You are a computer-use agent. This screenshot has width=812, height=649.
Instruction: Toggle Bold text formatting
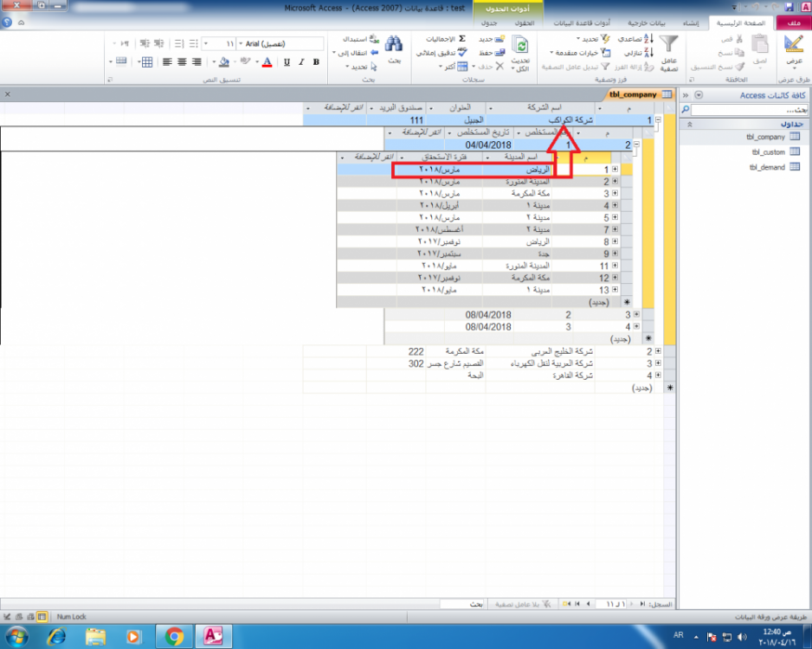[x=317, y=61]
